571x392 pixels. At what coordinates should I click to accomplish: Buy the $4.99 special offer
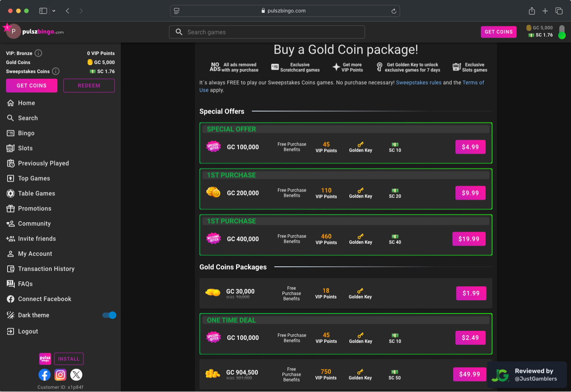click(470, 147)
